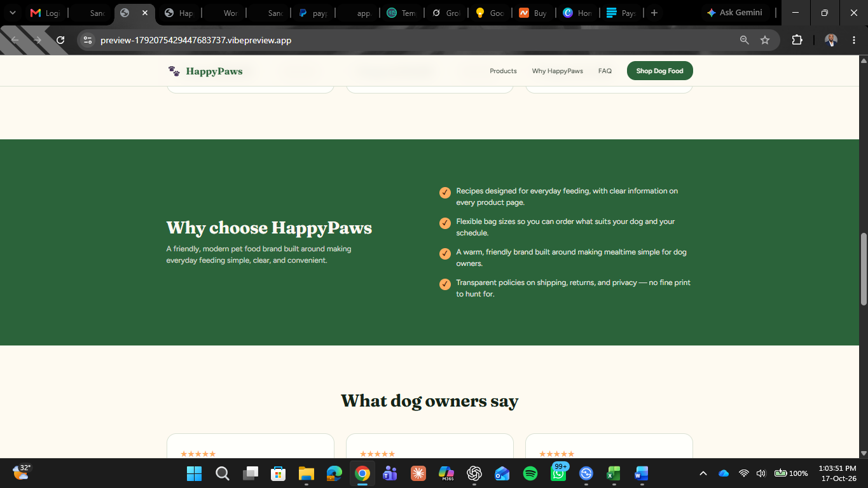Open the Claude app from taskbar
The image size is (868, 488).
pos(418,473)
